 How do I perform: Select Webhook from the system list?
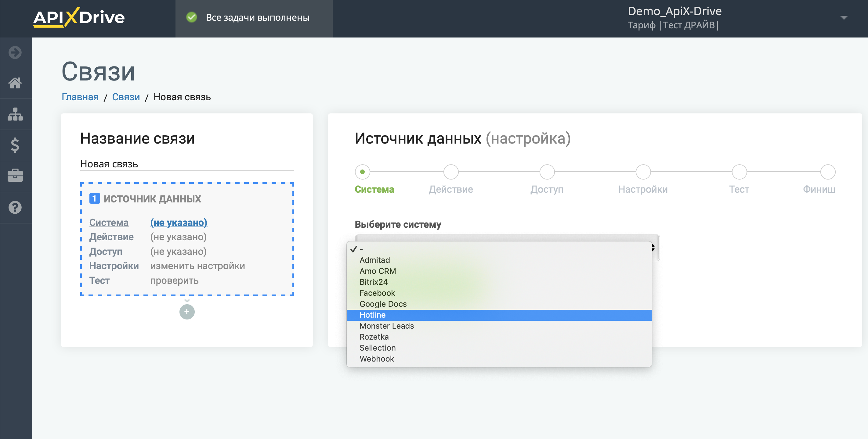coord(499,359)
